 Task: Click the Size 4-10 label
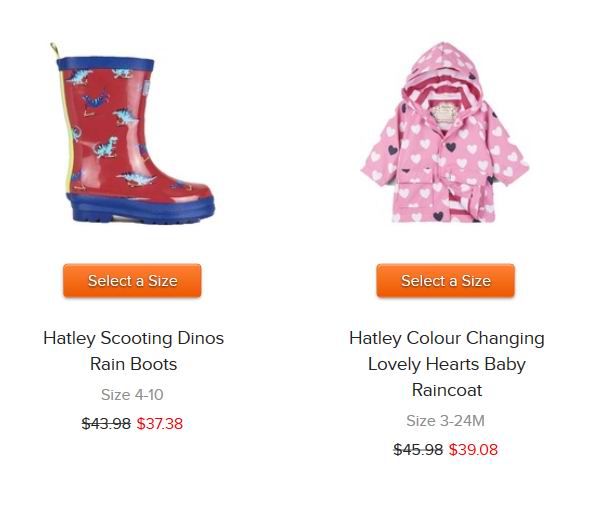coord(132,395)
